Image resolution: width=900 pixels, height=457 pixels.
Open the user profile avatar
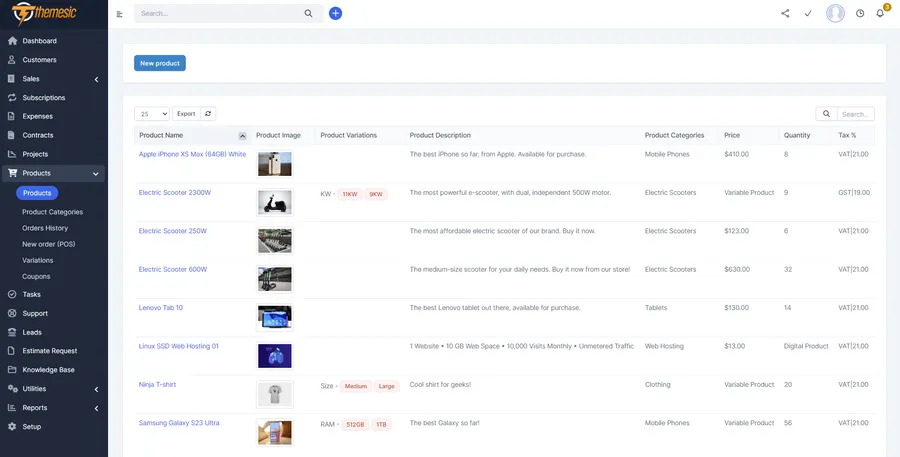pos(835,13)
